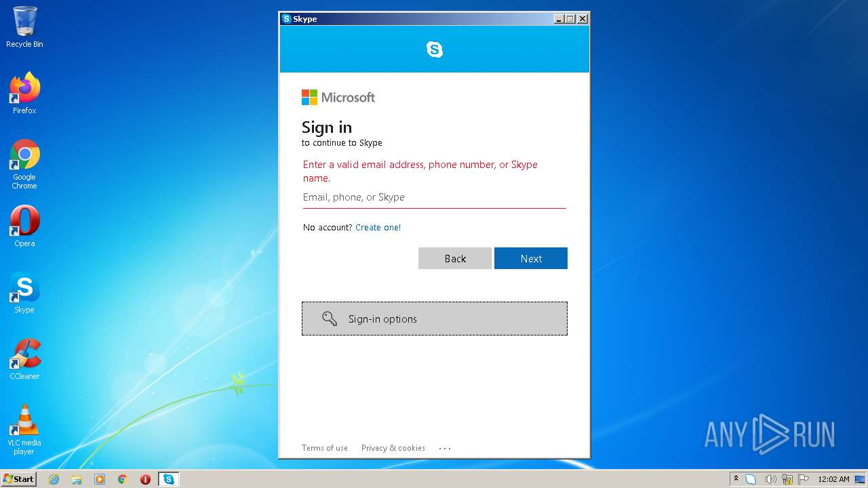Minimize the Skype window
868x488 pixels.
(x=559, y=19)
